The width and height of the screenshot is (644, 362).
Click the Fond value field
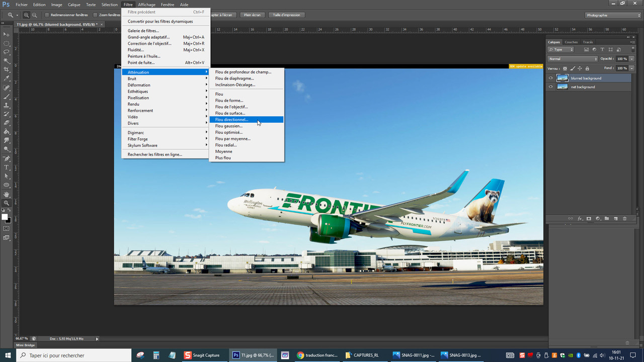[622, 68]
